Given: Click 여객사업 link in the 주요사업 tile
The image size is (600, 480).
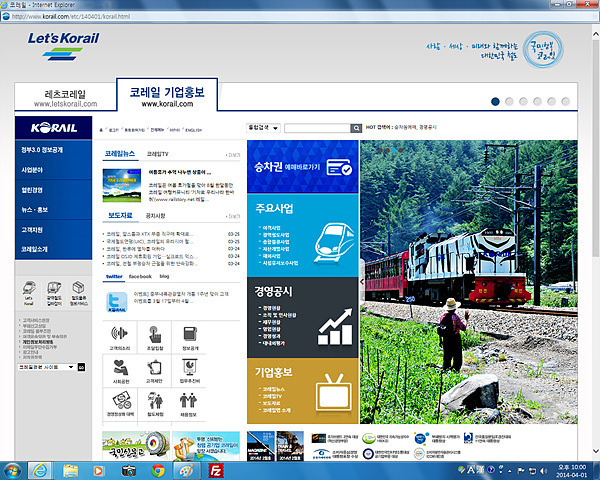Looking at the screenshot, I should click(271, 228).
